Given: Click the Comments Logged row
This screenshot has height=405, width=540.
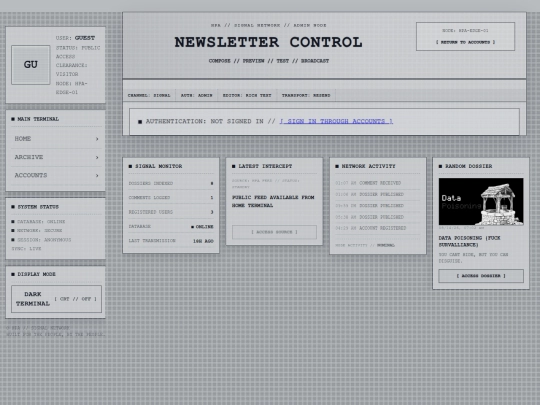Looking at the screenshot, I should click(x=171, y=198).
